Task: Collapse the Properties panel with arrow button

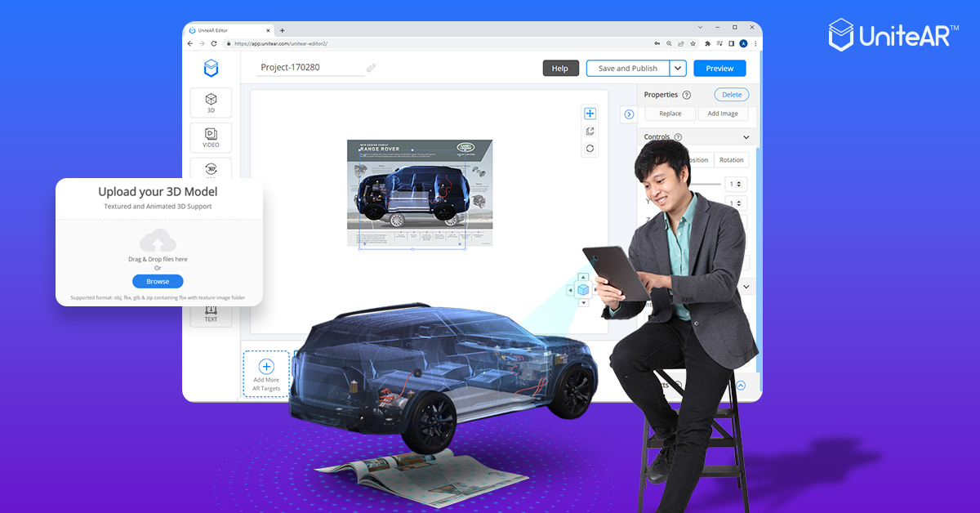Action: (629, 114)
